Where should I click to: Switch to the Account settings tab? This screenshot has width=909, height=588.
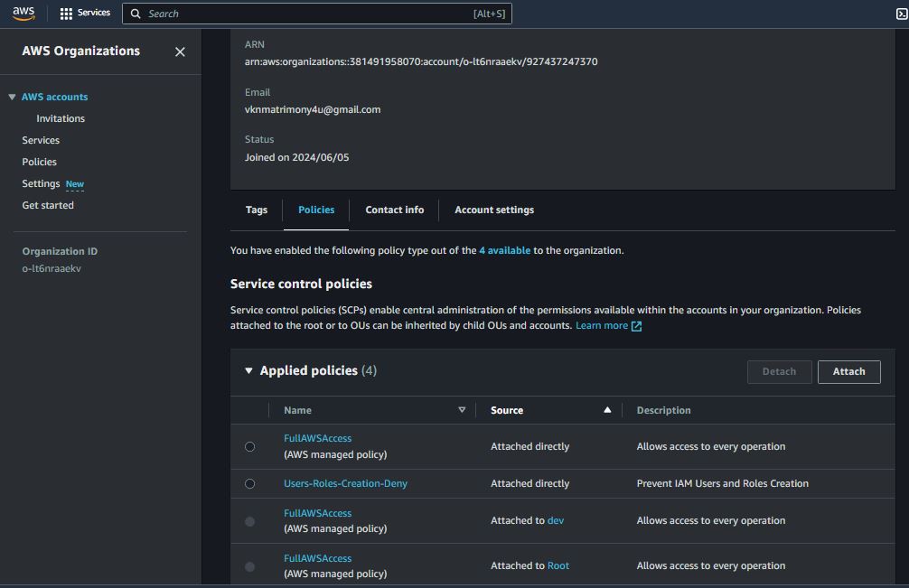493,210
